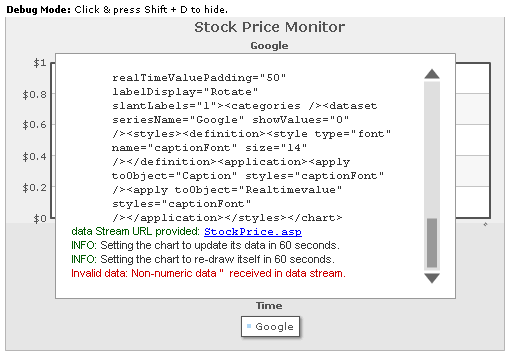Click the scroll down arrow in debug window
518x362 pixels.
432,278
